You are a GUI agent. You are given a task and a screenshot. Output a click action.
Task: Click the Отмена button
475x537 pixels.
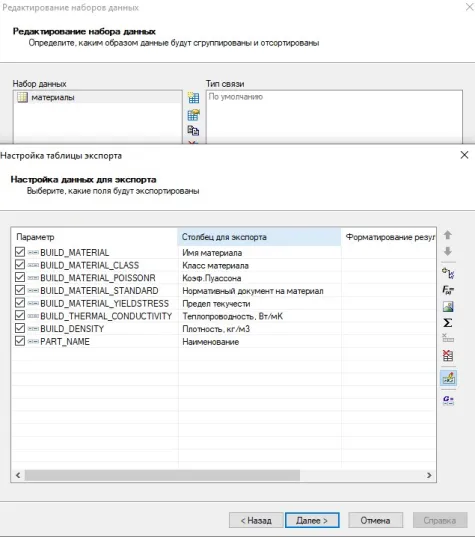pos(375,520)
